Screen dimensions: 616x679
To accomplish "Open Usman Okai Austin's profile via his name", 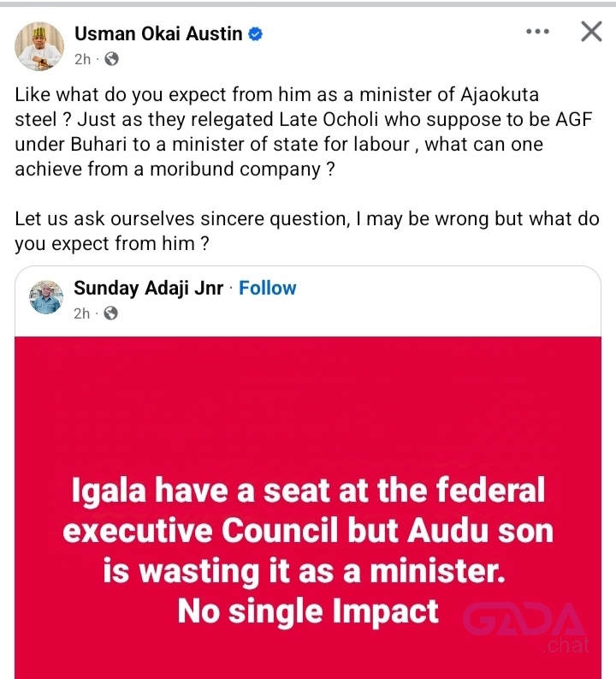I will coord(158,33).
